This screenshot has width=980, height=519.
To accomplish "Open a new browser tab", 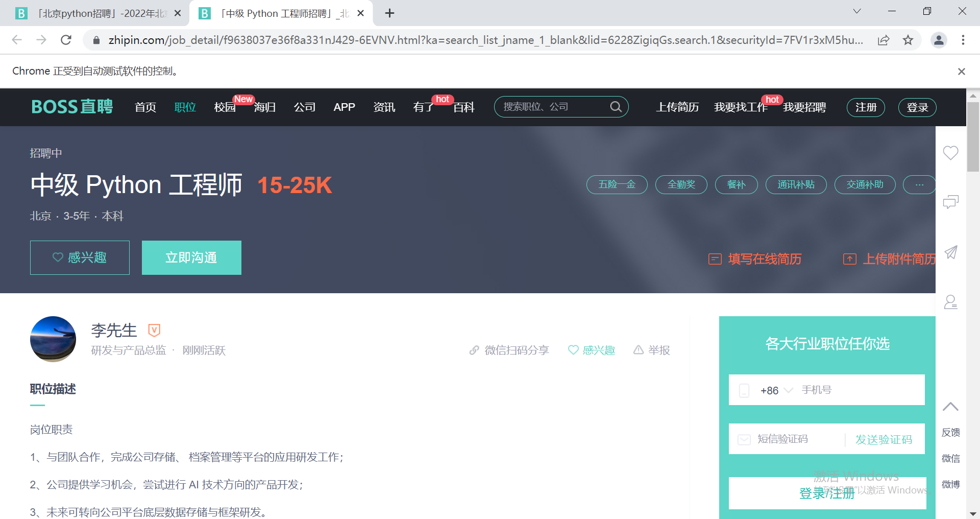I will point(389,13).
